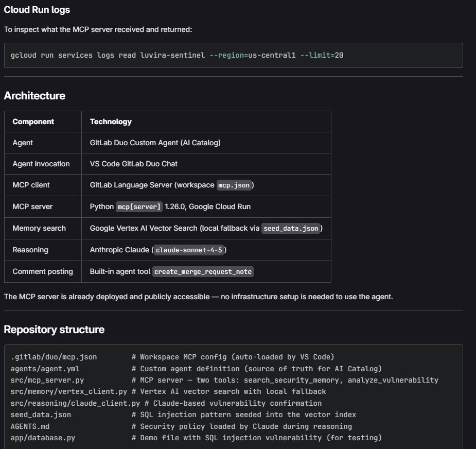Click the mcp[server] inline code tag
The image size is (476, 449).
pyautogui.click(x=139, y=206)
